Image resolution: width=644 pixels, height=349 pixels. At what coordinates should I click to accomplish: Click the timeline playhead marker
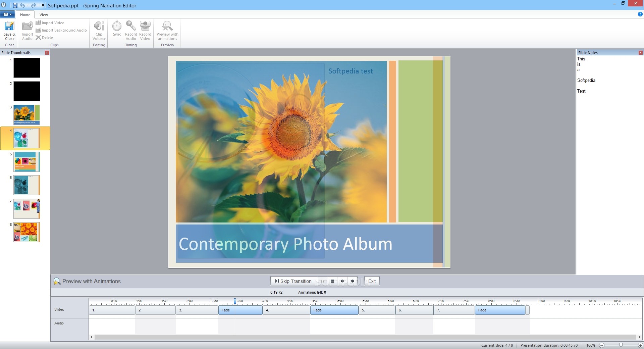[x=235, y=301]
